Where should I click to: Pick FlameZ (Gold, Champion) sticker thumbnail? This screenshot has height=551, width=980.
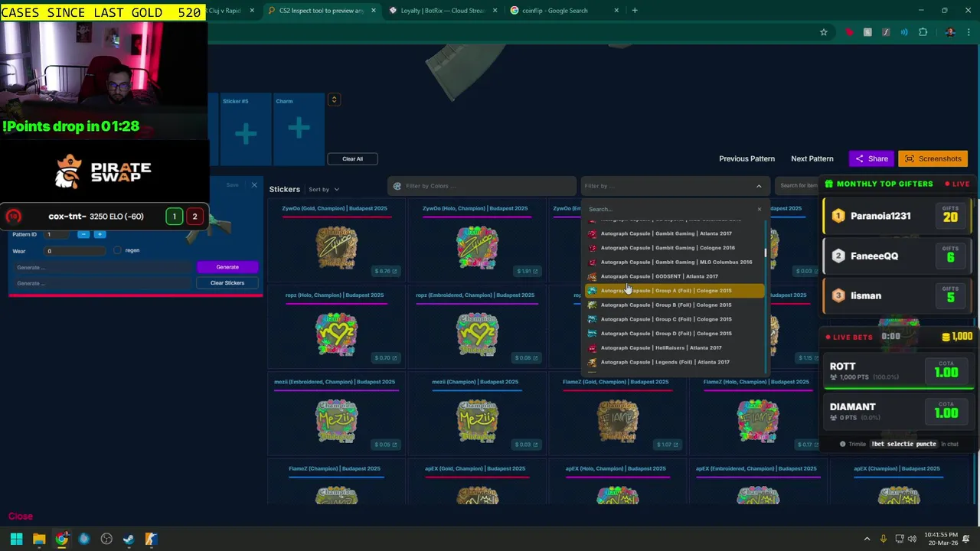618,422
